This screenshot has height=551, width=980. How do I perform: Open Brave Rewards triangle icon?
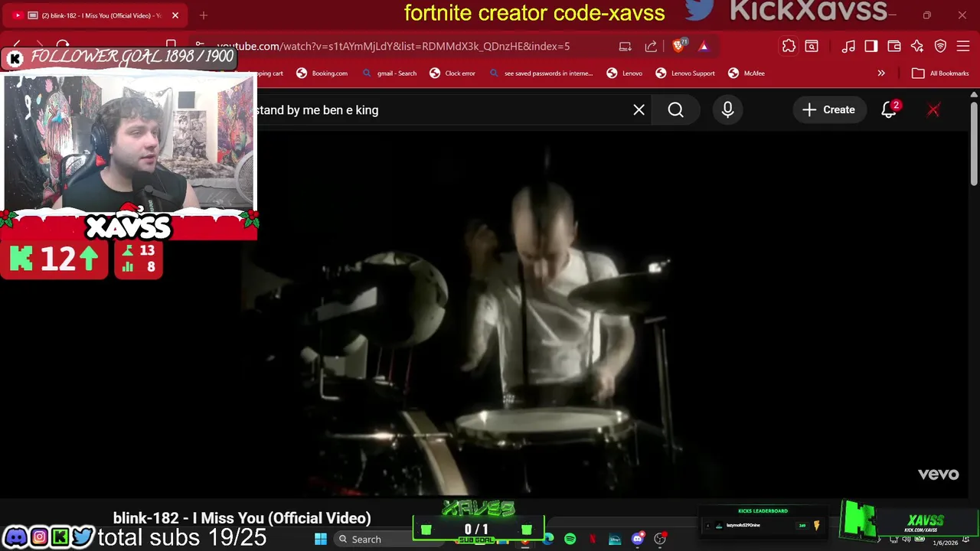pos(704,46)
